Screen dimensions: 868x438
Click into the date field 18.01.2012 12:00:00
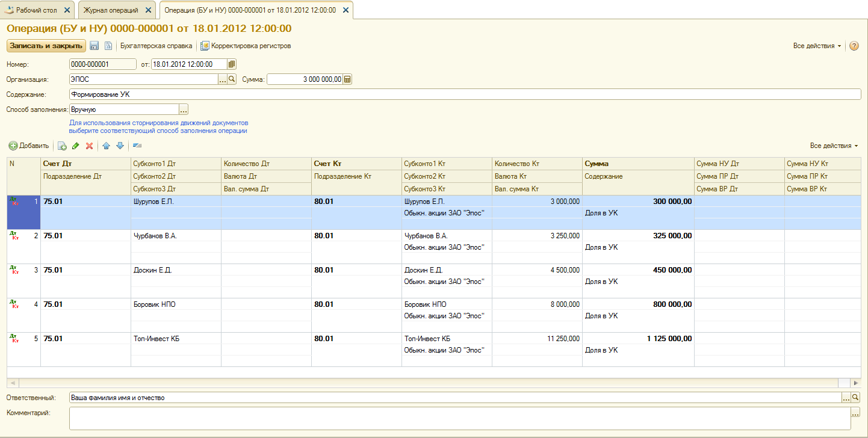tap(189, 64)
